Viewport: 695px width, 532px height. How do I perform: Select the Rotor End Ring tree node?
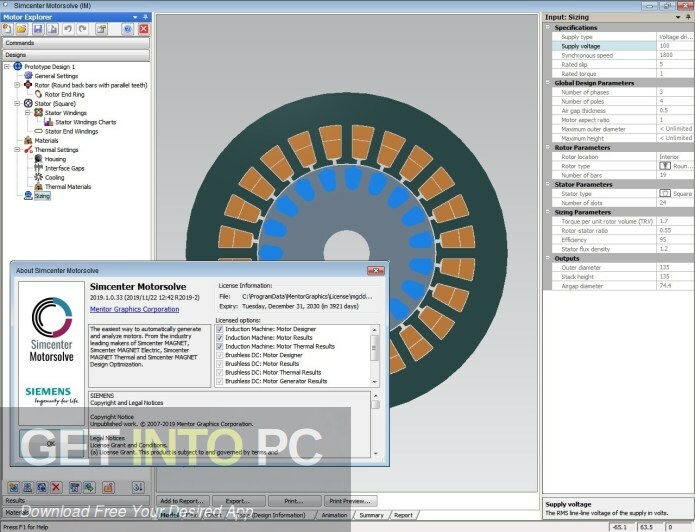pos(64,94)
